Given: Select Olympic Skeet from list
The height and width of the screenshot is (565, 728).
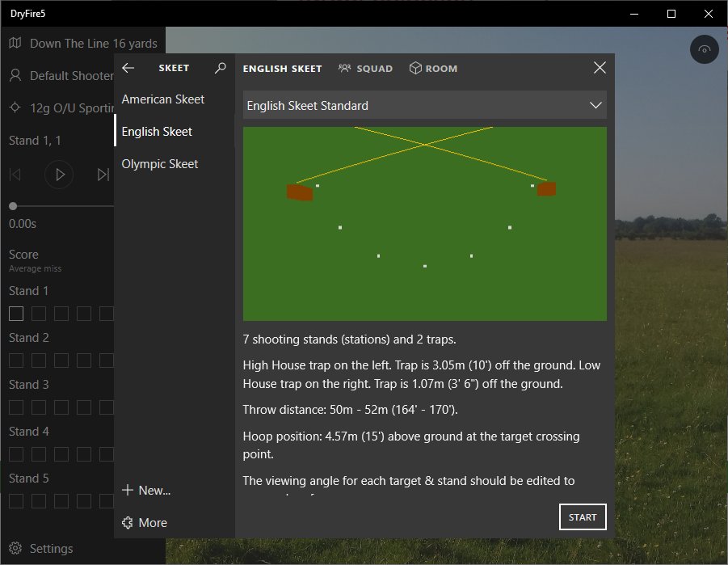Looking at the screenshot, I should click(x=160, y=163).
